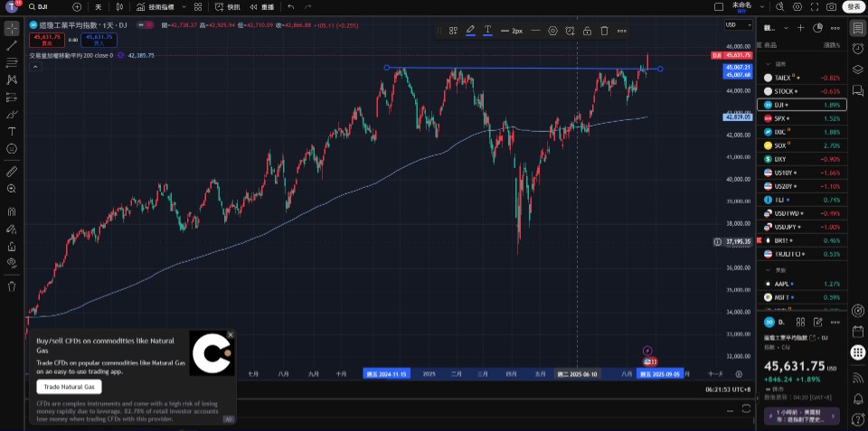Delete the selected line with trash icon
This screenshot has width=868, height=431.
point(605,31)
